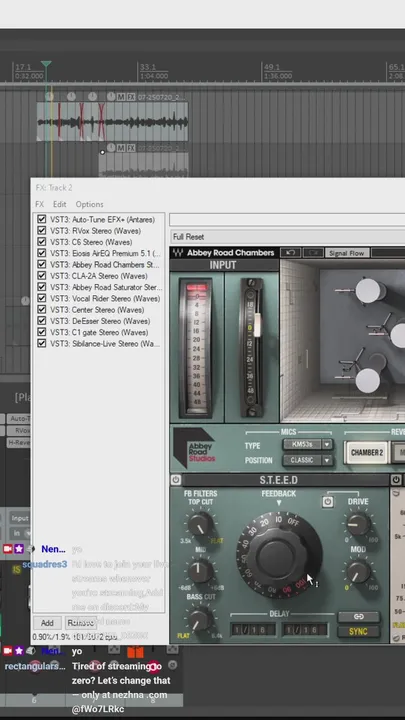Open the mic Position dropdown arrow

click(327, 460)
